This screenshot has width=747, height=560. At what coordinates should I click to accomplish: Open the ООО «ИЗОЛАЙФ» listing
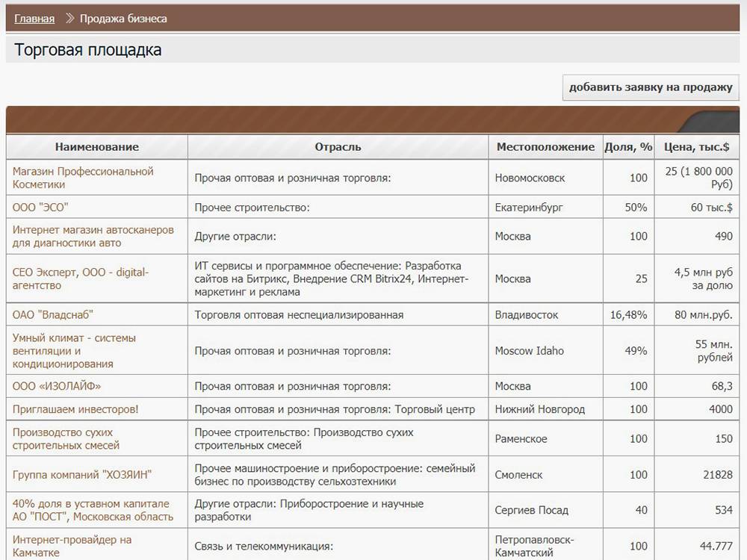click(x=57, y=386)
